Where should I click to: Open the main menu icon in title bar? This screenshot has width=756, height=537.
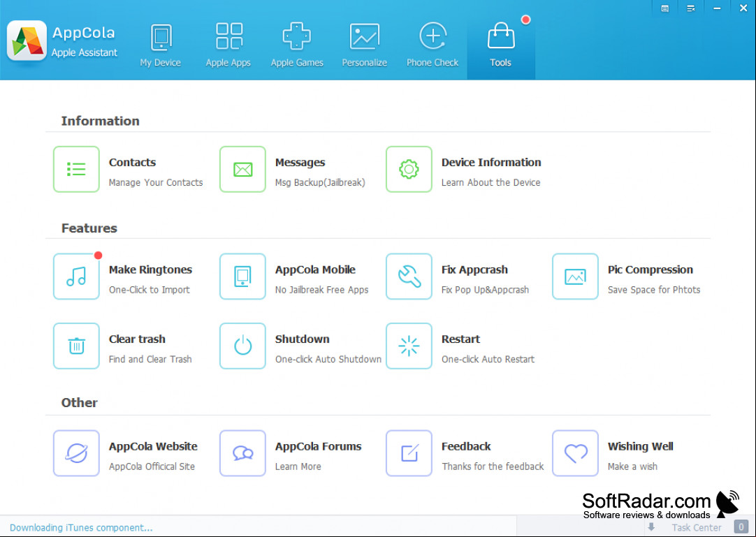691,8
